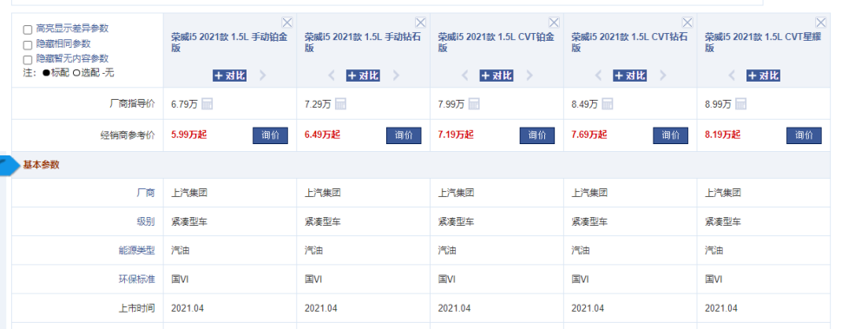The height and width of the screenshot is (329, 868).
Task: Request price with 询价 for 7.69万起
Action: (x=670, y=135)
